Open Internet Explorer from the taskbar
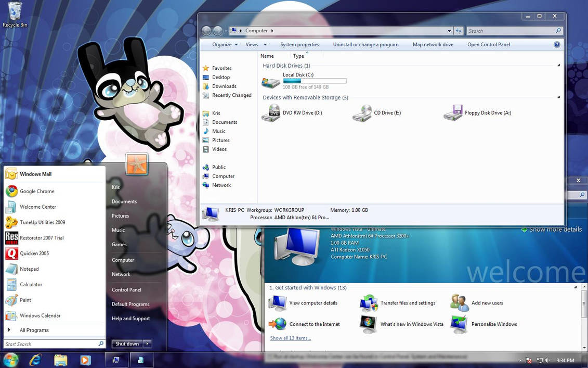The height and width of the screenshot is (368, 588). coord(34,360)
